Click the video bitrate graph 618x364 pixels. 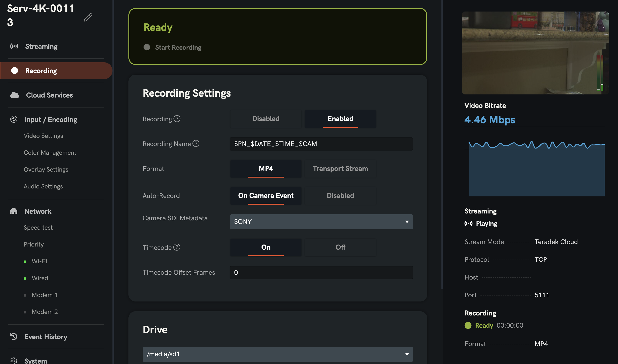tap(537, 168)
